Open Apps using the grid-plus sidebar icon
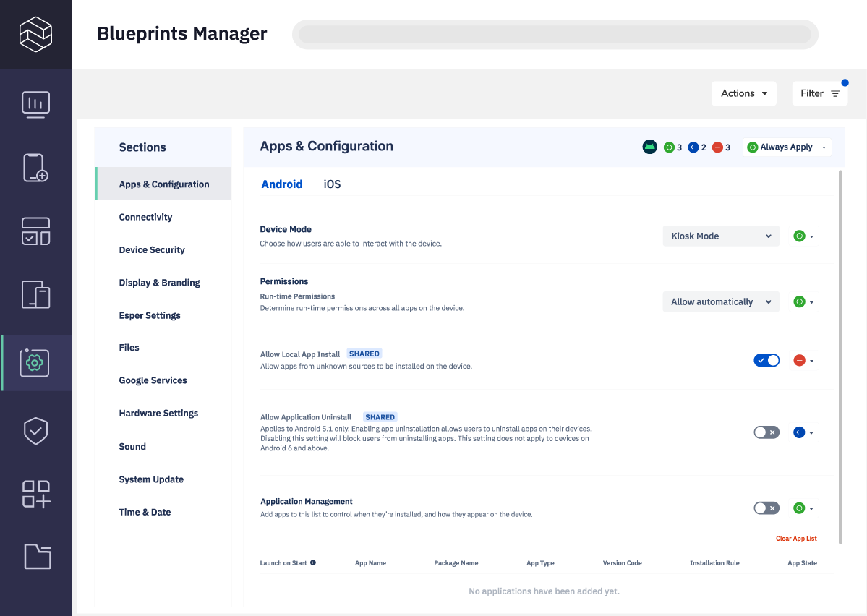This screenshot has width=867, height=616. click(36, 494)
